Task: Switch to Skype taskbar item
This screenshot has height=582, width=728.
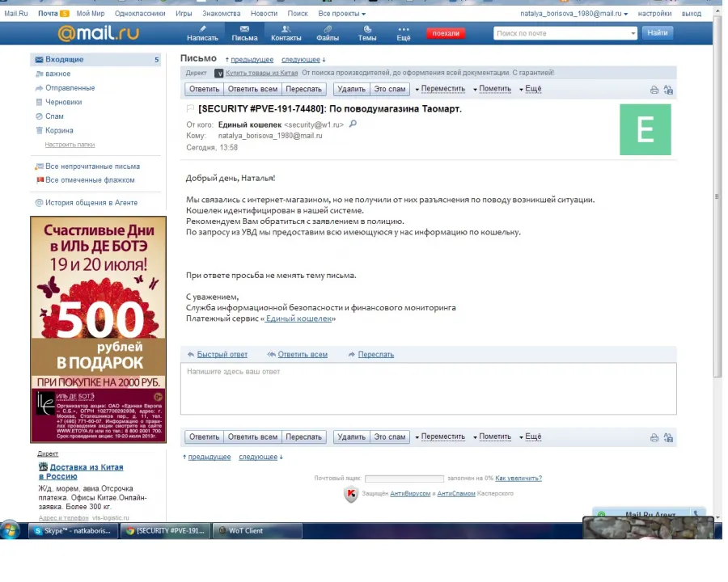Action: [x=72, y=530]
